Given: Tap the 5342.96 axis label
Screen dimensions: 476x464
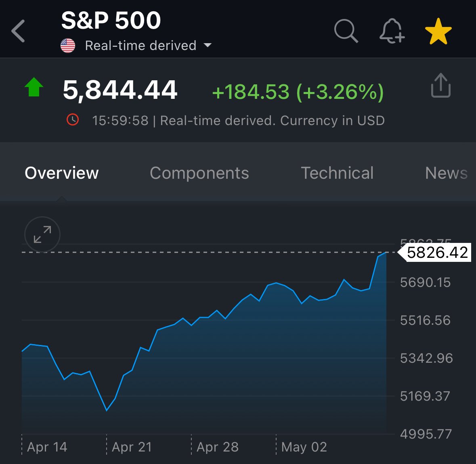Looking at the screenshot, I should (x=426, y=358).
